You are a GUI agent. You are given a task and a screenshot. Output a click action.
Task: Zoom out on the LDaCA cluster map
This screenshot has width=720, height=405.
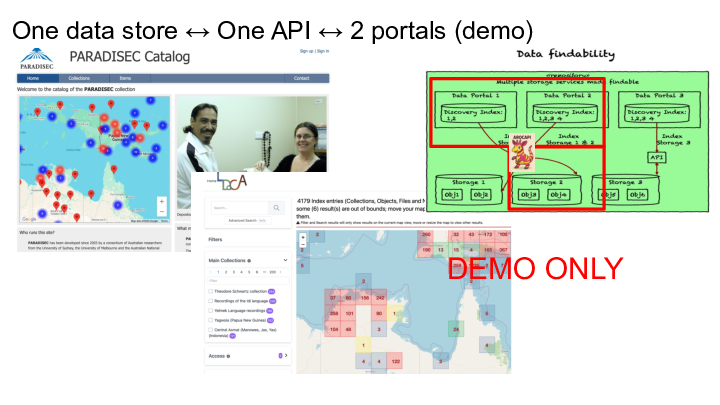tap(304, 244)
